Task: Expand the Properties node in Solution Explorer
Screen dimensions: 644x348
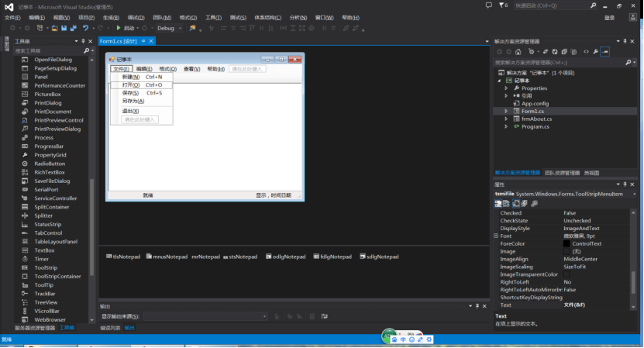Action: pos(506,88)
